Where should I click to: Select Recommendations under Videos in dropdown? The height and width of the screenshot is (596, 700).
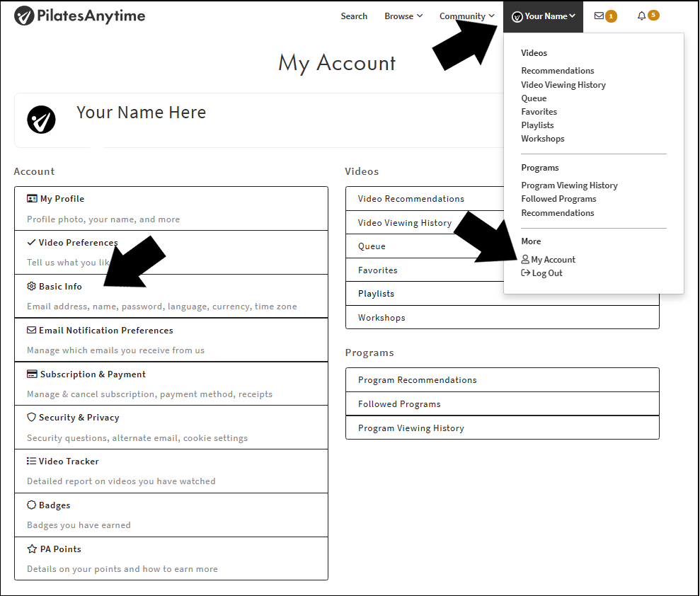558,71
